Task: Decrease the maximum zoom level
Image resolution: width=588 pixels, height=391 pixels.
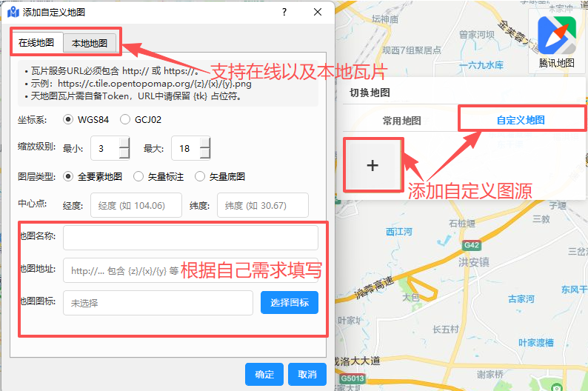Action: pos(205,154)
